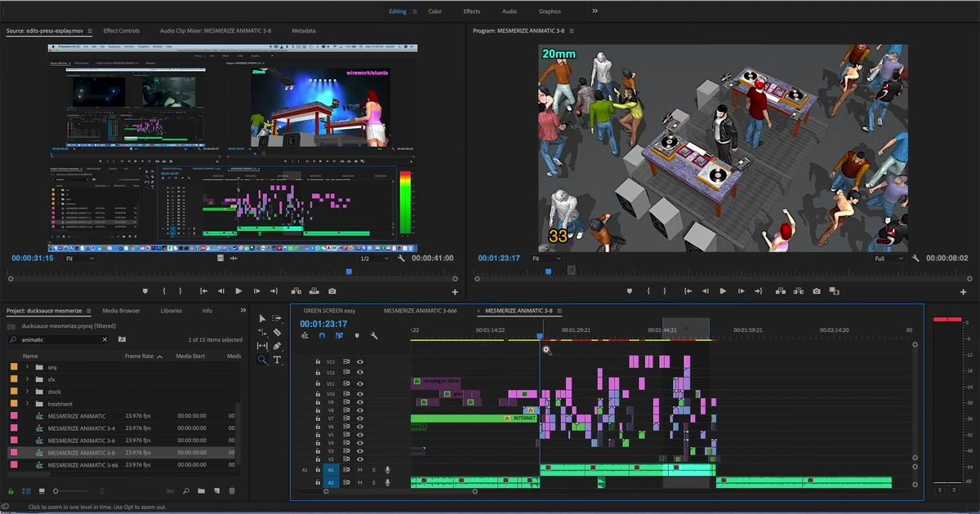Open Program Monitor Fit zoom dropdown
This screenshot has width=980, height=514.
(546, 259)
